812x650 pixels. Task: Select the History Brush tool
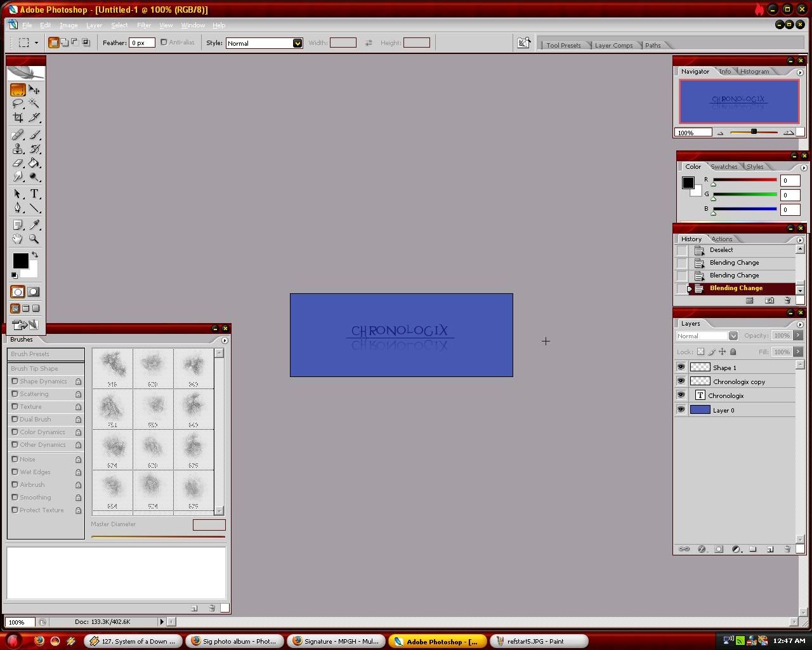pyautogui.click(x=34, y=149)
